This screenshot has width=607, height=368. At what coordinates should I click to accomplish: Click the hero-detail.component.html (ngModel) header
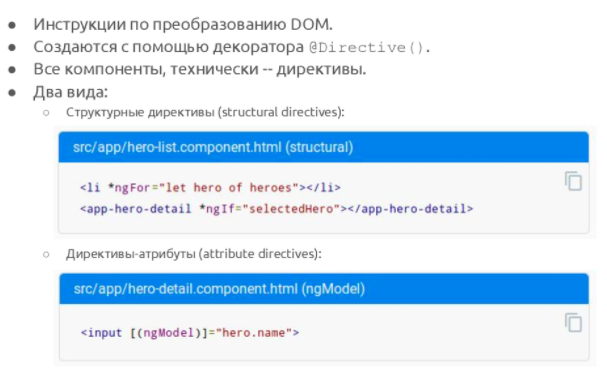324,289
